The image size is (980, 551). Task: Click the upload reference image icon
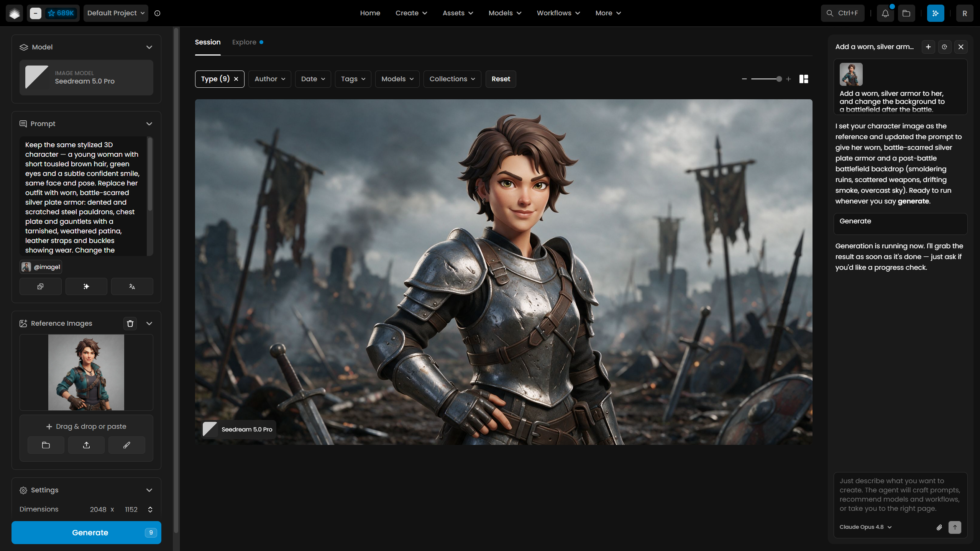[x=86, y=445]
